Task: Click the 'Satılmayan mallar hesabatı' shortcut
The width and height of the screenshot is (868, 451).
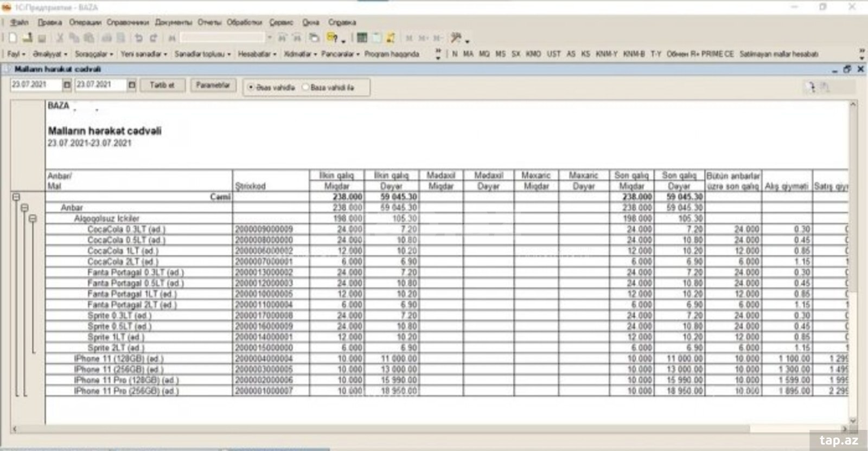Action: (x=778, y=54)
